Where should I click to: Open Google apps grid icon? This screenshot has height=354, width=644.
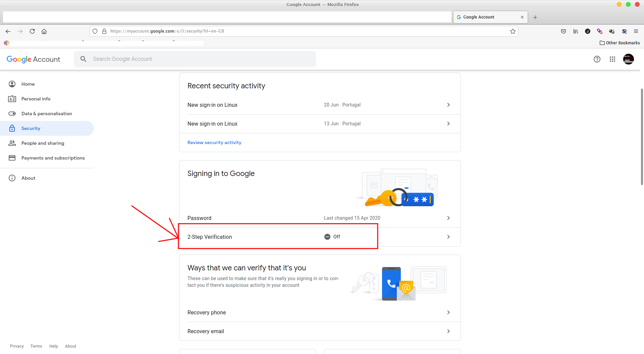click(x=612, y=59)
